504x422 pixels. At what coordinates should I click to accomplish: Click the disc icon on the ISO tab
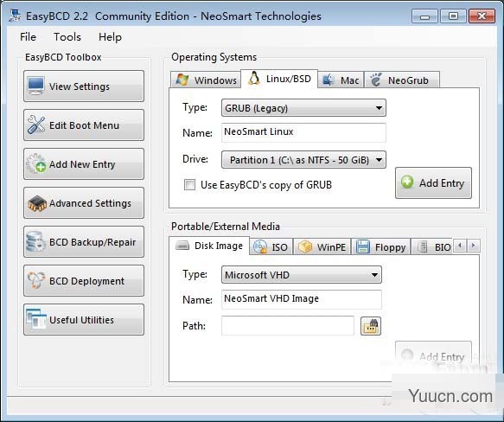click(260, 247)
